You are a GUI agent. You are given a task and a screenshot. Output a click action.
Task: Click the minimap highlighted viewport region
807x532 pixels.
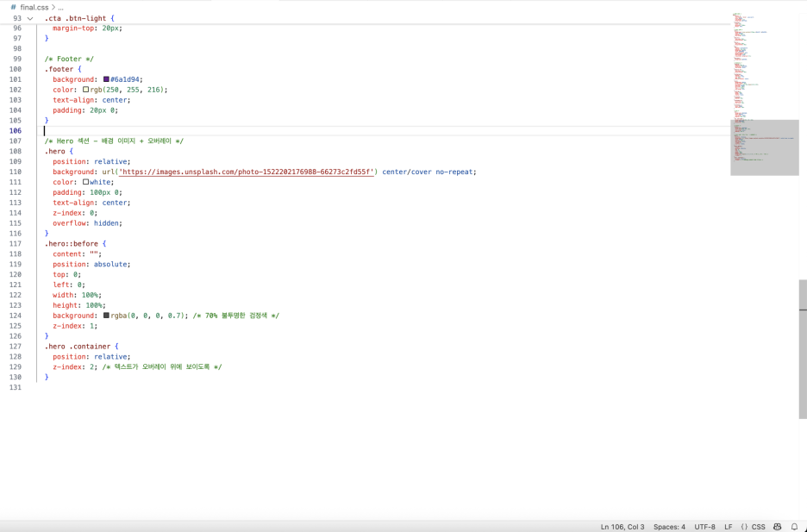(x=764, y=147)
